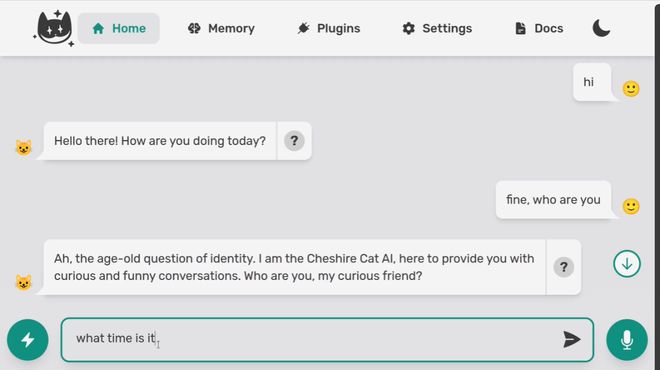Start voice input with the microphone button
The height and width of the screenshot is (370, 660).
coord(627,340)
